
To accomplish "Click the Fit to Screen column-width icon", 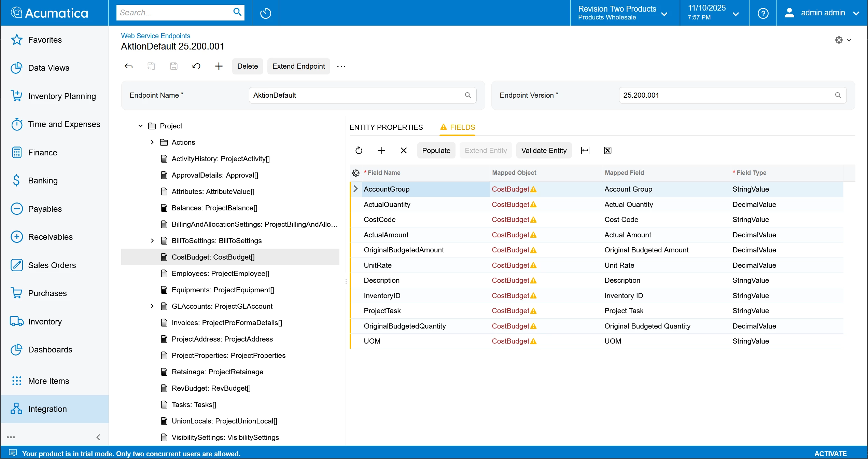I will [x=585, y=150].
